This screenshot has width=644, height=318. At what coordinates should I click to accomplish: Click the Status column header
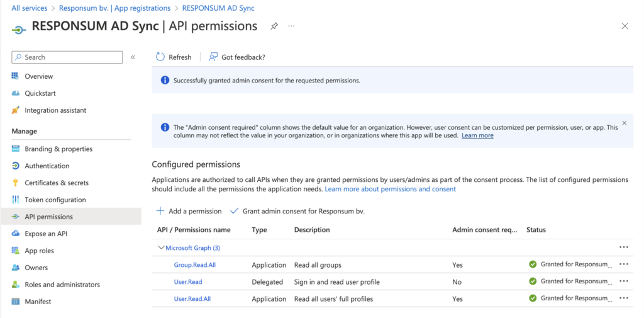536,230
